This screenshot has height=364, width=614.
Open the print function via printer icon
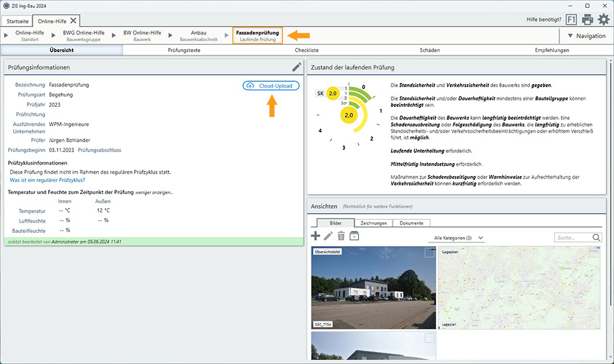(588, 19)
